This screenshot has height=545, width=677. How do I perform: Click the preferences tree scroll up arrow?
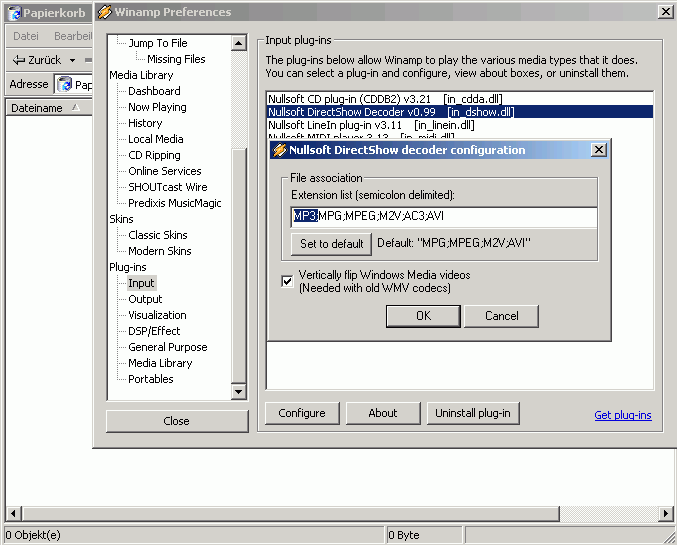239,43
